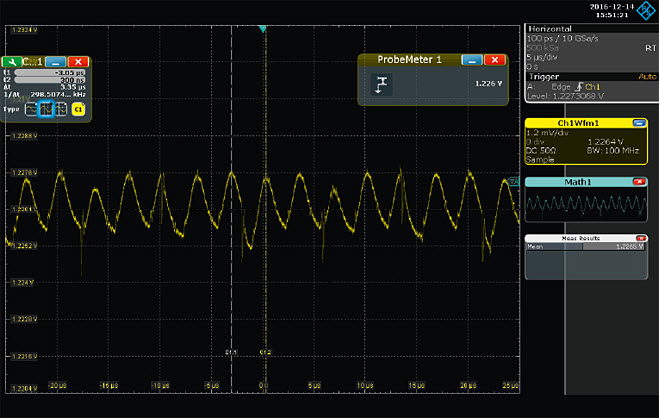This screenshot has height=419, width=660.
Task: Click the trigger marker at top of grid
Action: 263,30
